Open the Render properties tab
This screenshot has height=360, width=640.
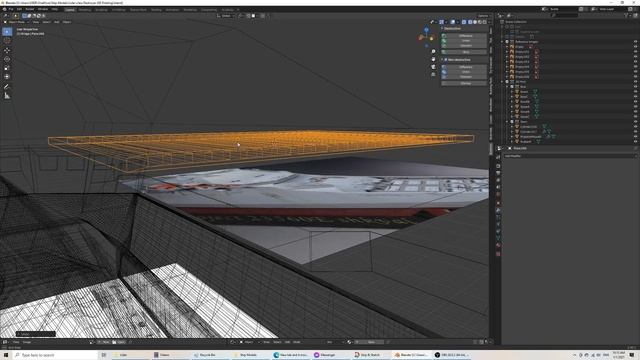click(498, 166)
